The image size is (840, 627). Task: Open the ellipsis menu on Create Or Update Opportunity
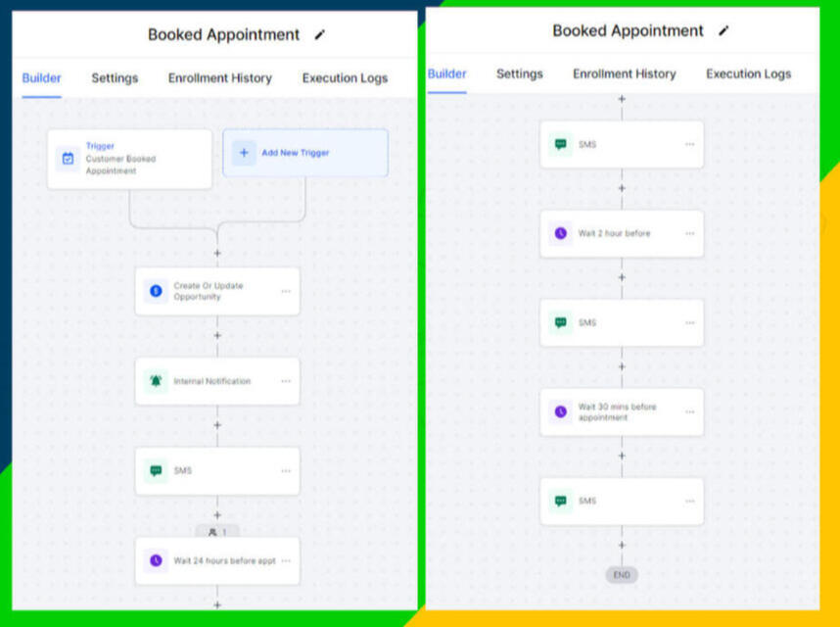pos(287,290)
